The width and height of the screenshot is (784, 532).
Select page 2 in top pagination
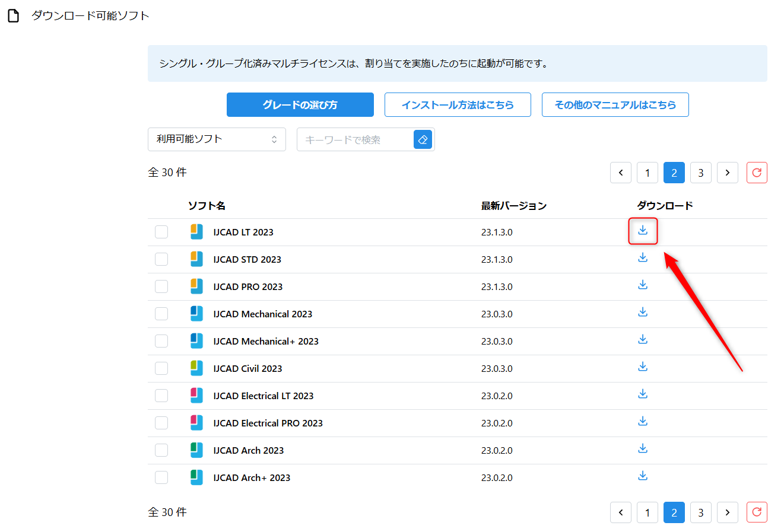coord(674,173)
